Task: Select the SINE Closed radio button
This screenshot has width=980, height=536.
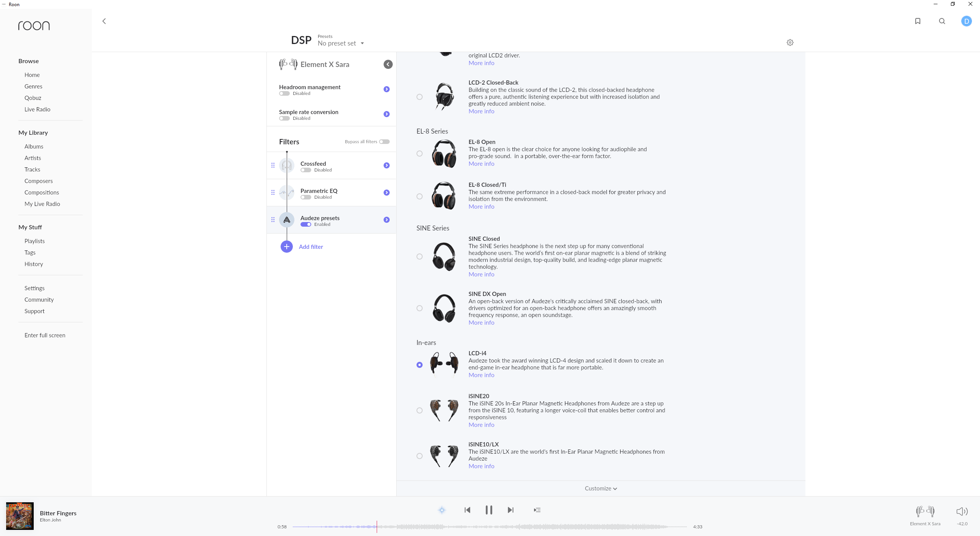Action: [x=420, y=257]
